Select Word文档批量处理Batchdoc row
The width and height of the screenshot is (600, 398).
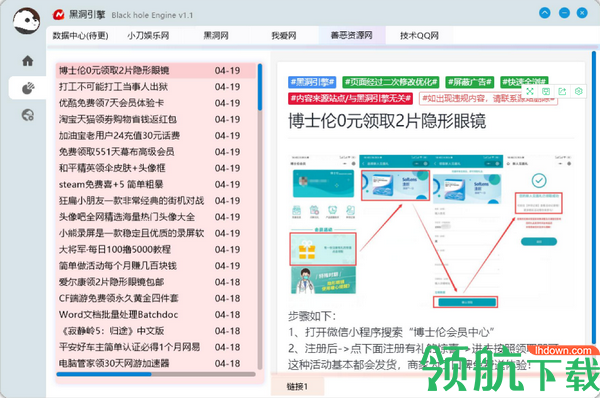(156, 315)
